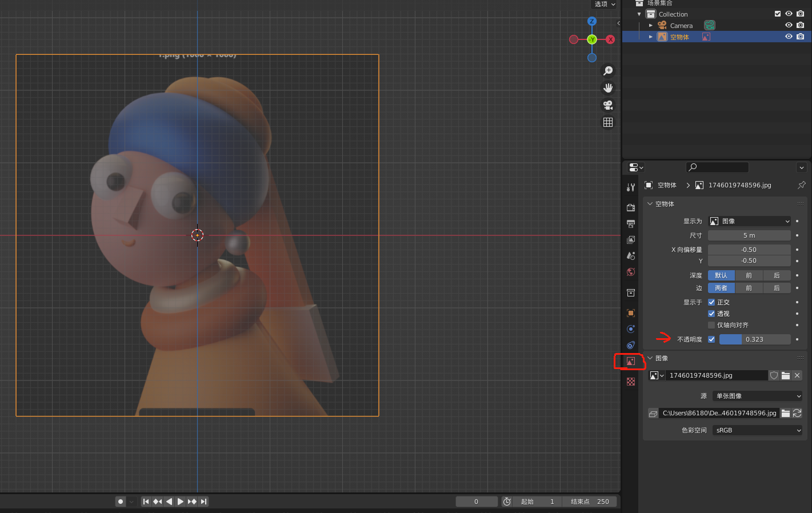Jump to the first frame

tap(146, 502)
